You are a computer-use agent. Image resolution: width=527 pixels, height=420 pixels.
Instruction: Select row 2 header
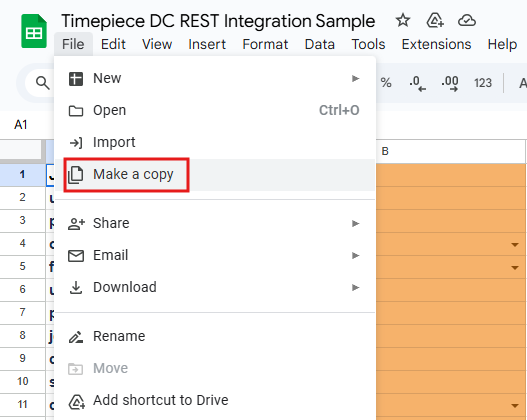pos(22,198)
